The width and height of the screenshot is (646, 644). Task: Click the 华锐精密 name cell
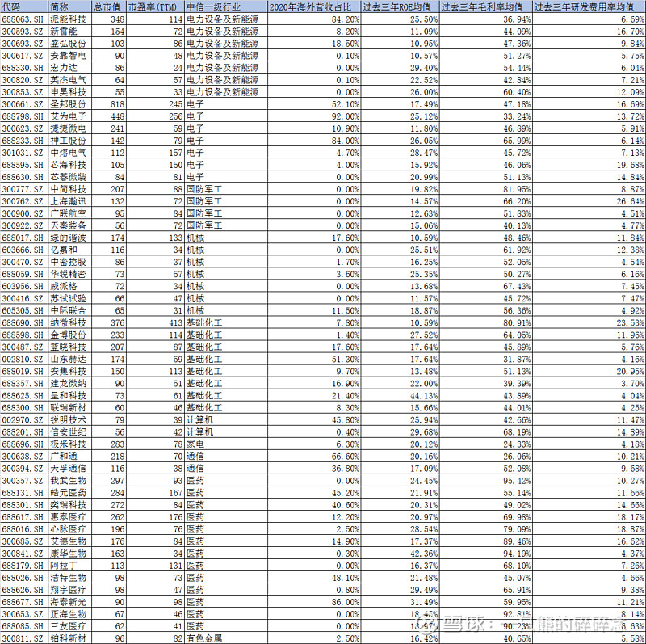coord(69,274)
